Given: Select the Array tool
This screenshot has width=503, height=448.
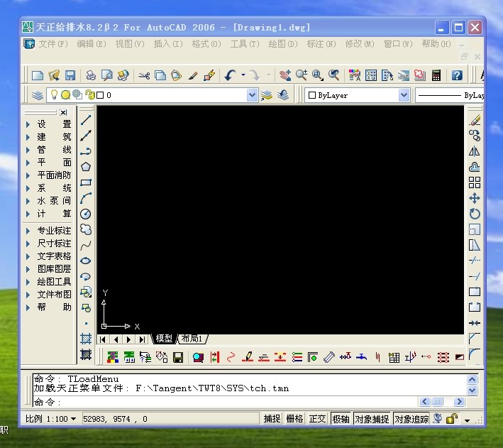Looking at the screenshot, I should pos(475,182).
